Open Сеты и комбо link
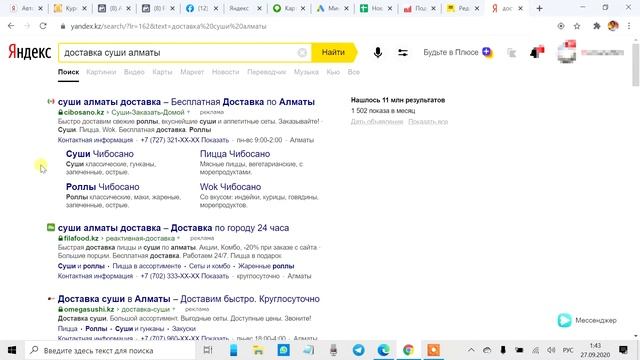640x360 pixels. 209,266
